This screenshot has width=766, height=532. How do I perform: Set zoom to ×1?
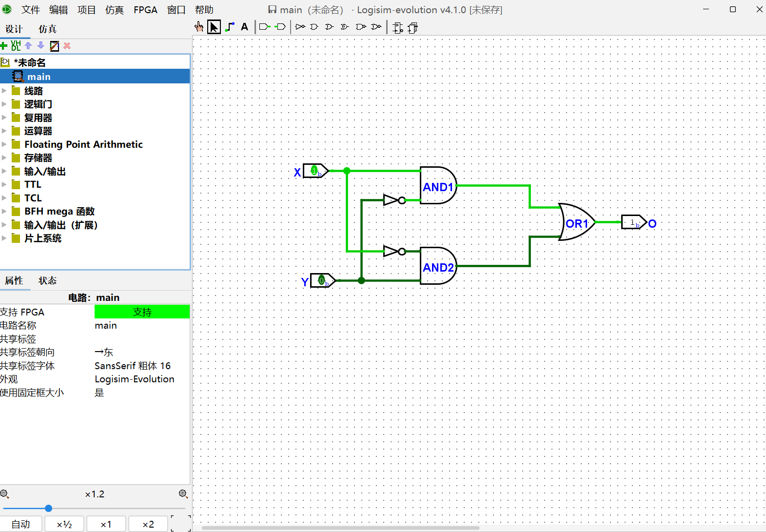click(106, 524)
